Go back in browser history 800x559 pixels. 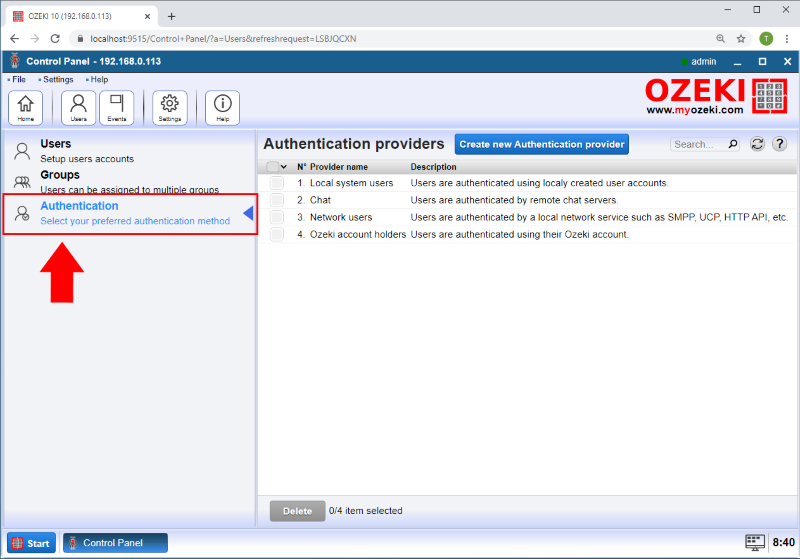tap(14, 39)
